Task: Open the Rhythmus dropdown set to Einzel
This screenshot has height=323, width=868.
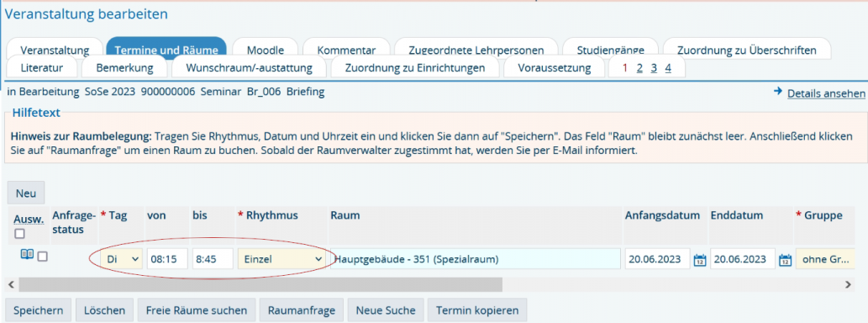Action: tap(281, 259)
